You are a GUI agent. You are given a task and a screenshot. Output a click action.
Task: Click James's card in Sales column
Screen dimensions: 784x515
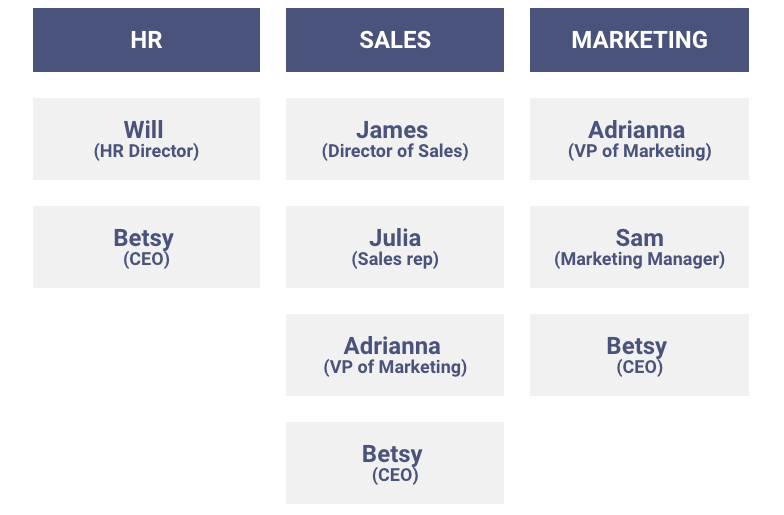[x=395, y=139]
